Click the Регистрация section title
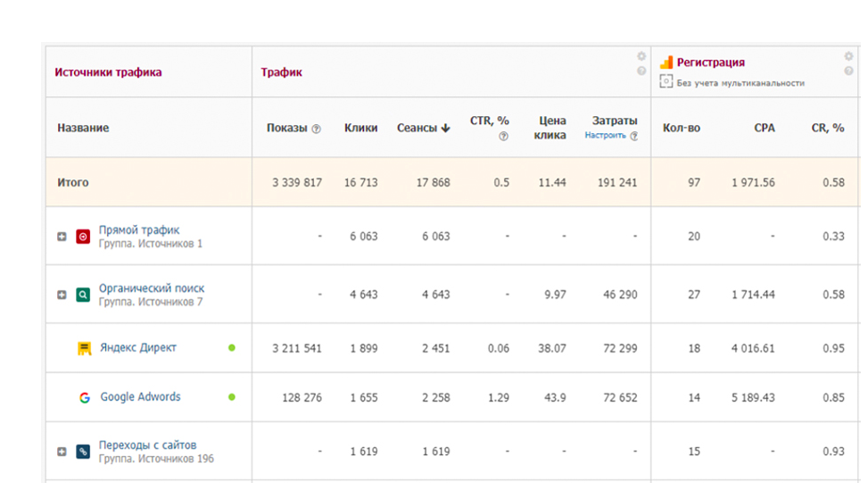Viewport: 868px width, 491px height. [x=711, y=62]
